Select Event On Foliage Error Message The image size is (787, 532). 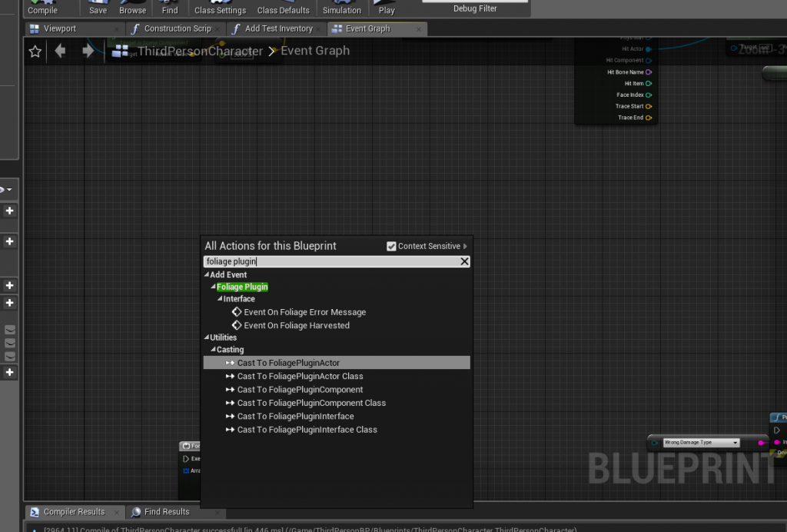[x=304, y=312]
